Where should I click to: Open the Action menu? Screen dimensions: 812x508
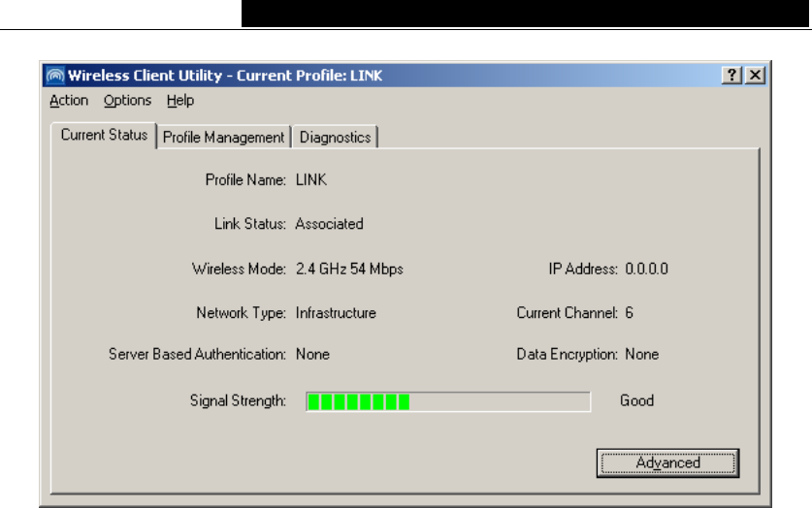click(x=69, y=101)
